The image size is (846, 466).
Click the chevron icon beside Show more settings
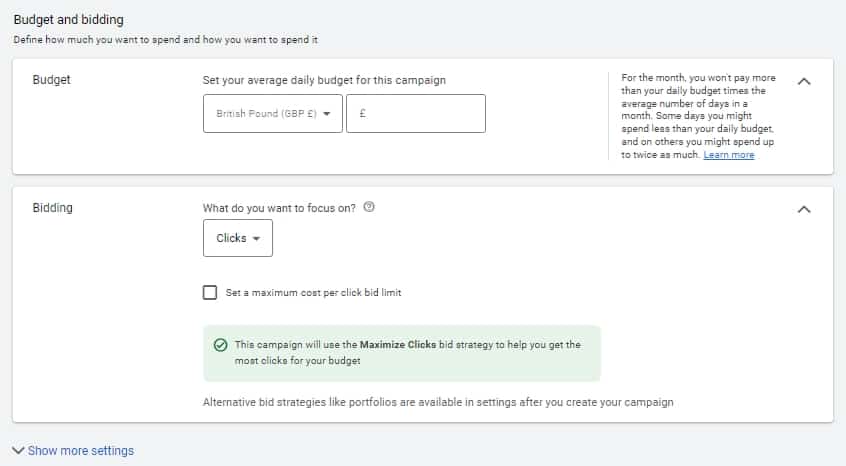click(x=18, y=451)
